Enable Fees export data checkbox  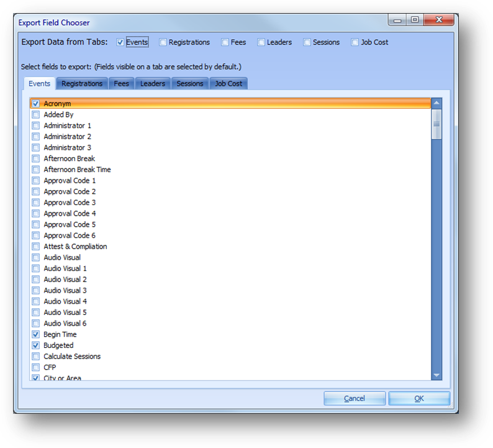click(x=225, y=42)
